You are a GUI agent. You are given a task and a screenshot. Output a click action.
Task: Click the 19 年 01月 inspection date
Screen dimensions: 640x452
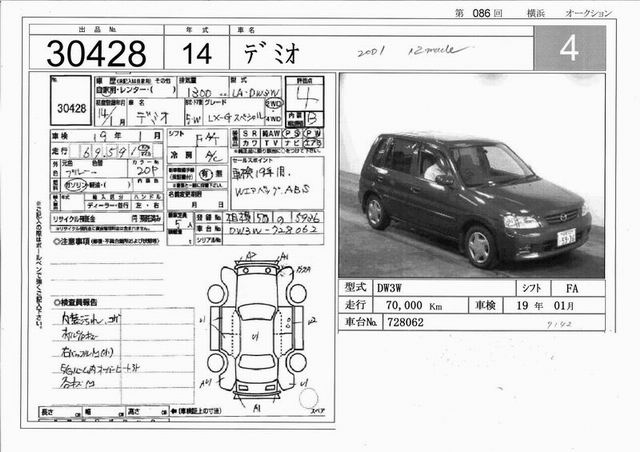click(x=545, y=305)
